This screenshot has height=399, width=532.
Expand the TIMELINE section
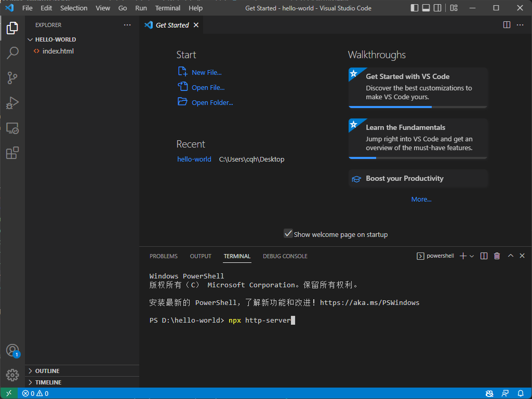(82, 382)
